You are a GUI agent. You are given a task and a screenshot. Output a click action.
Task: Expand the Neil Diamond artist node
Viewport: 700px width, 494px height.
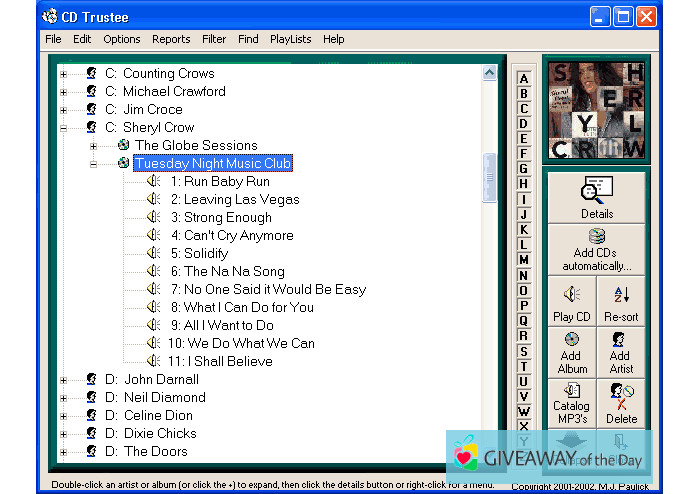[x=64, y=398]
